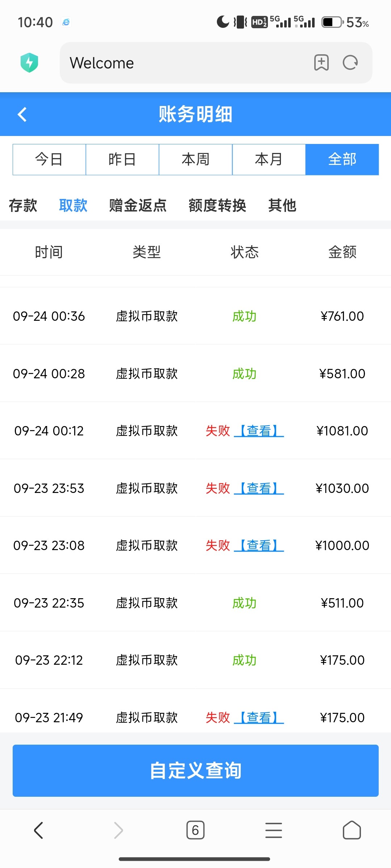Reload the page with refresh icon
The height and width of the screenshot is (868, 391).
pyautogui.click(x=350, y=63)
